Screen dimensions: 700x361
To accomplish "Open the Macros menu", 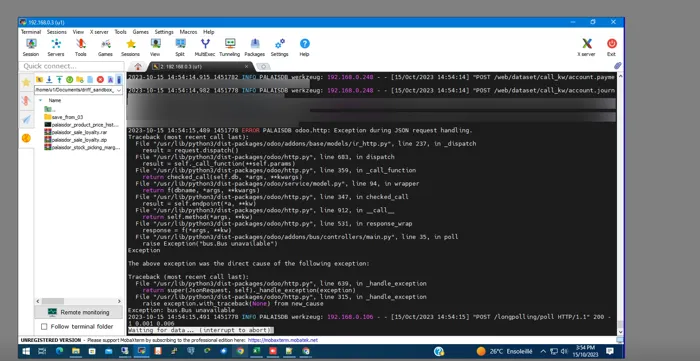I will tap(188, 32).
